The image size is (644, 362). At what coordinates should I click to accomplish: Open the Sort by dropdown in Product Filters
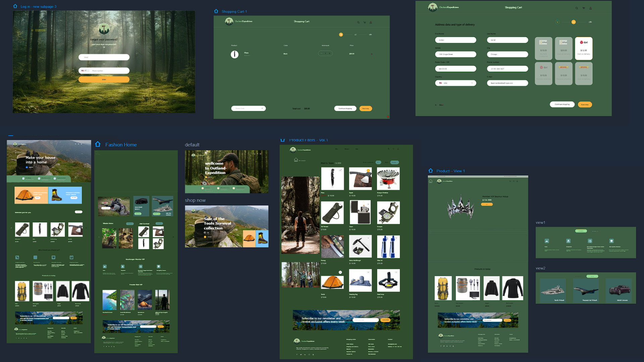(x=395, y=162)
